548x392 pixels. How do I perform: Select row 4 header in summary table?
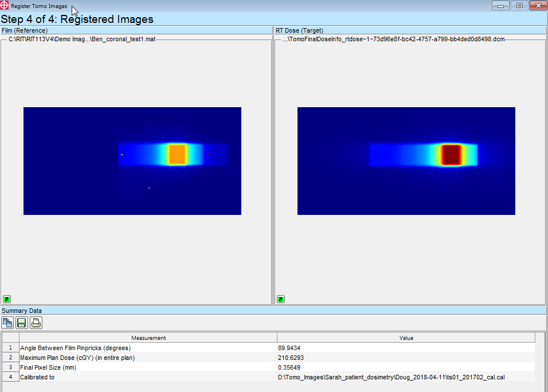10,377
